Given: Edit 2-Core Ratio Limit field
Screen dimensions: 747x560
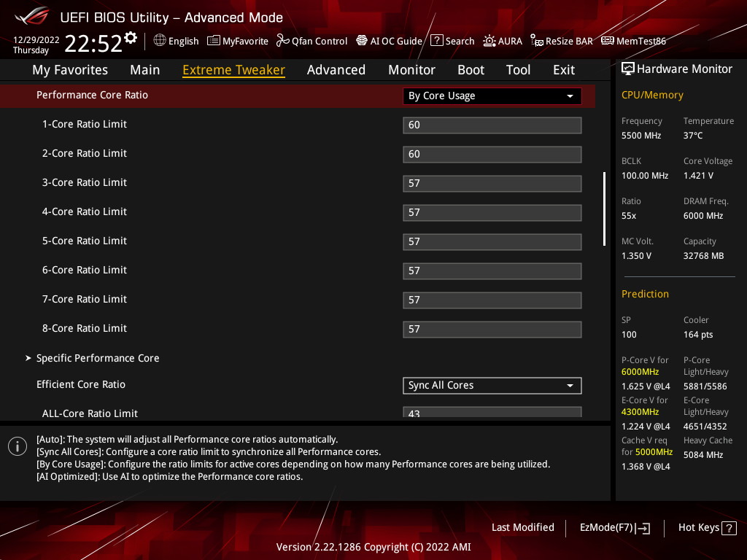Looking at the screenshot, I should [x=492, y=155].
